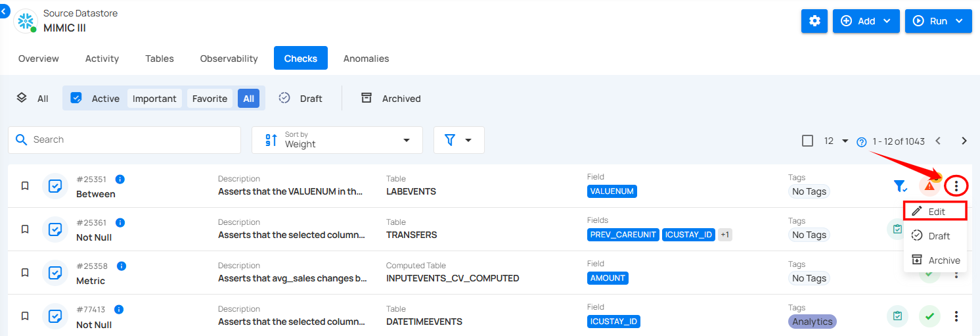Click the check icon for #25351 Between
The height and width of the screenshot is (336, 980).
pos(56,186)
